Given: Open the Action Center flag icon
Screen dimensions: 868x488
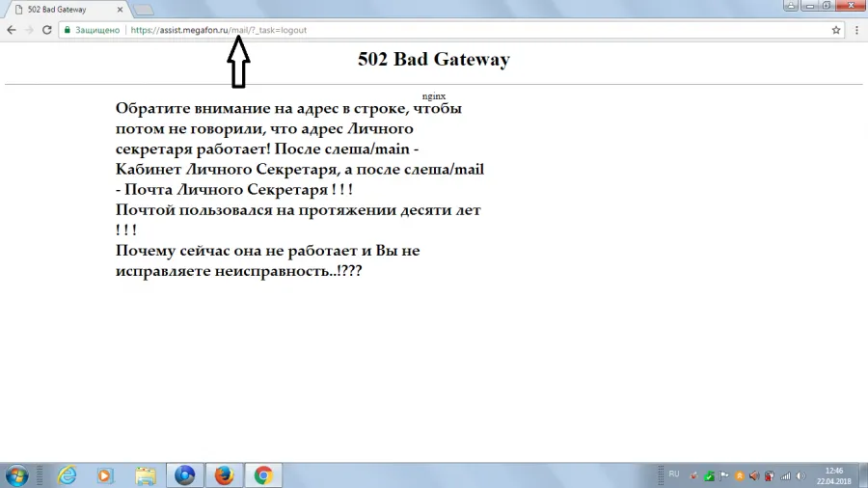Looking at the screenshot, I should [x=724, y=475].
